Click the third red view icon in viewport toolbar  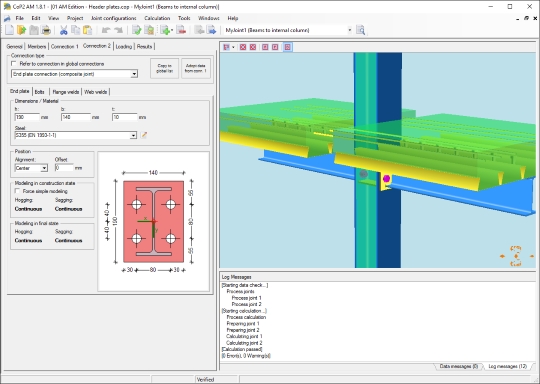click(265, 47)
